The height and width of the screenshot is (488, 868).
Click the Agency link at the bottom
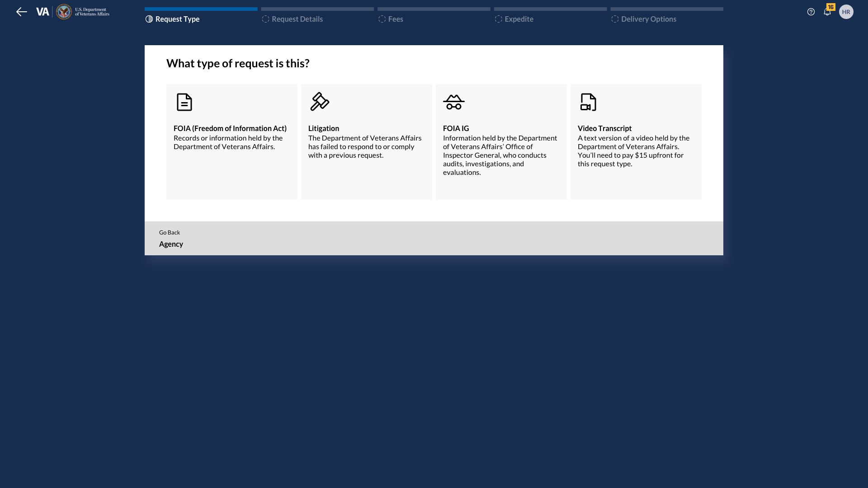tap(171, 244)
